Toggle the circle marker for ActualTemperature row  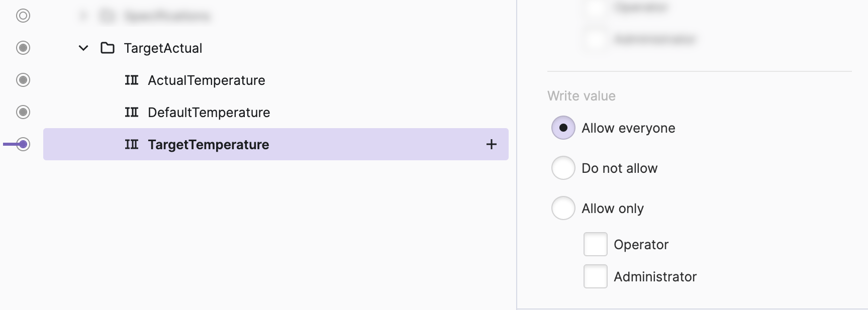[23, 80]
